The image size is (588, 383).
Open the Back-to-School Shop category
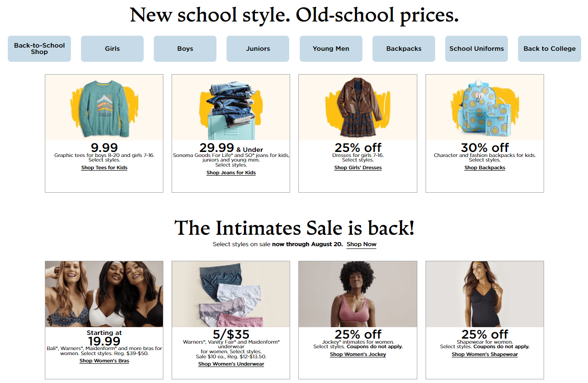point(39,49)
